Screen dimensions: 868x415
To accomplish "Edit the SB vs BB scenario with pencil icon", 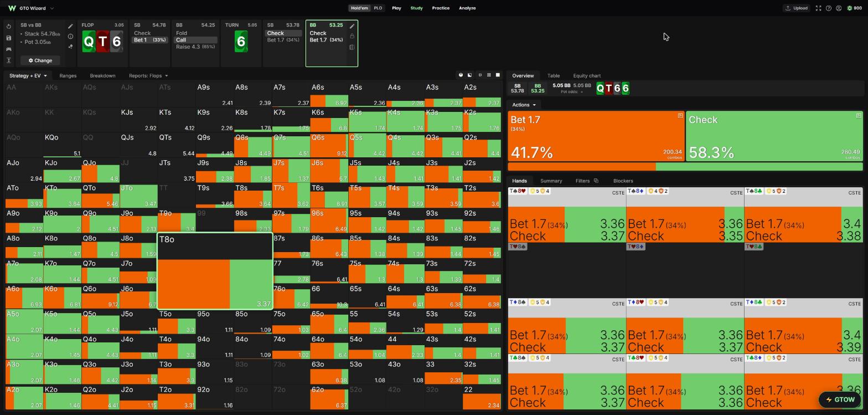I will [70, 26].
